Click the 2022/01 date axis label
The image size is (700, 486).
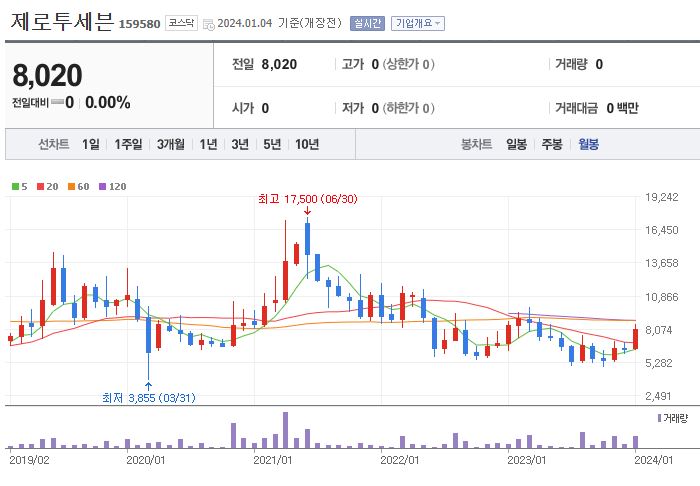(400, 460)
